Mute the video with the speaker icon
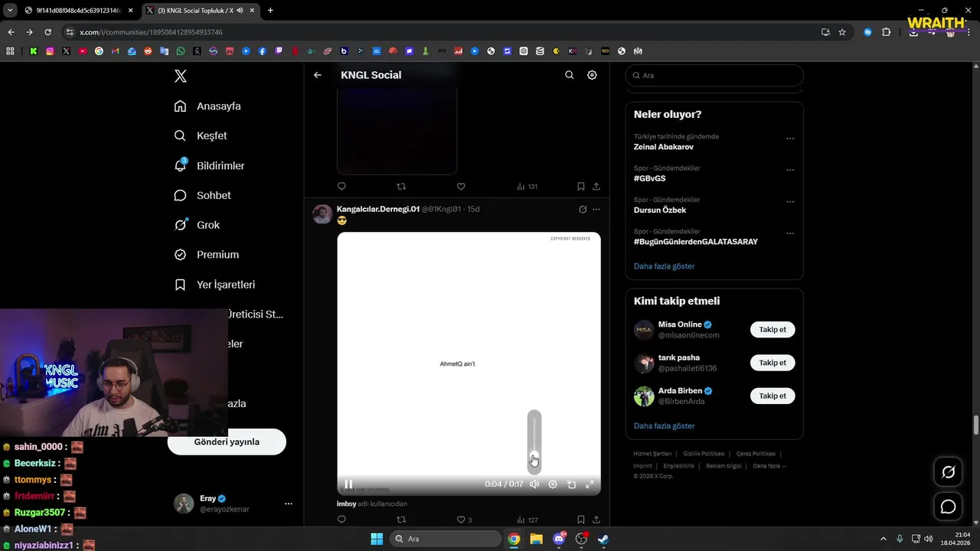Screen dimensions: 980x551 point(534,484)
